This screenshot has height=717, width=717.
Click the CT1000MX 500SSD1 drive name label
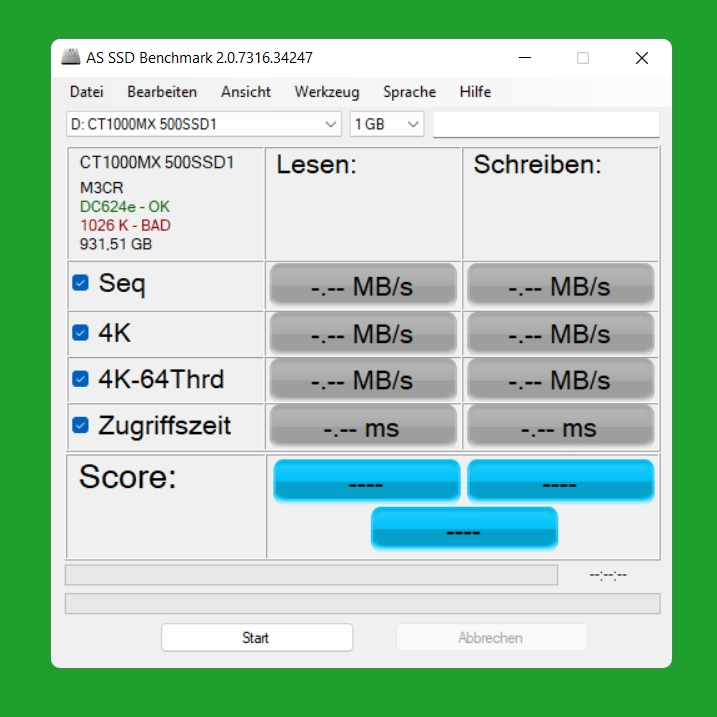pos(157,162)
